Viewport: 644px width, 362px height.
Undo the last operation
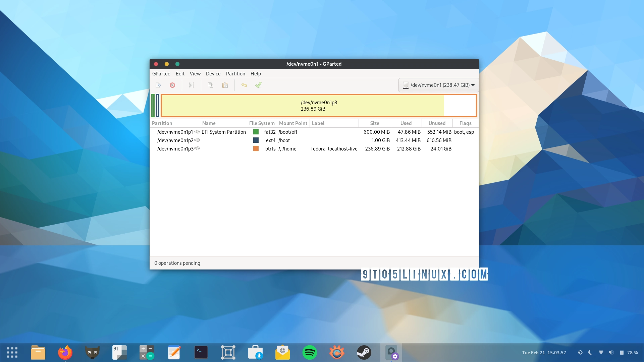pyautogui.click(x=244, y=85)
